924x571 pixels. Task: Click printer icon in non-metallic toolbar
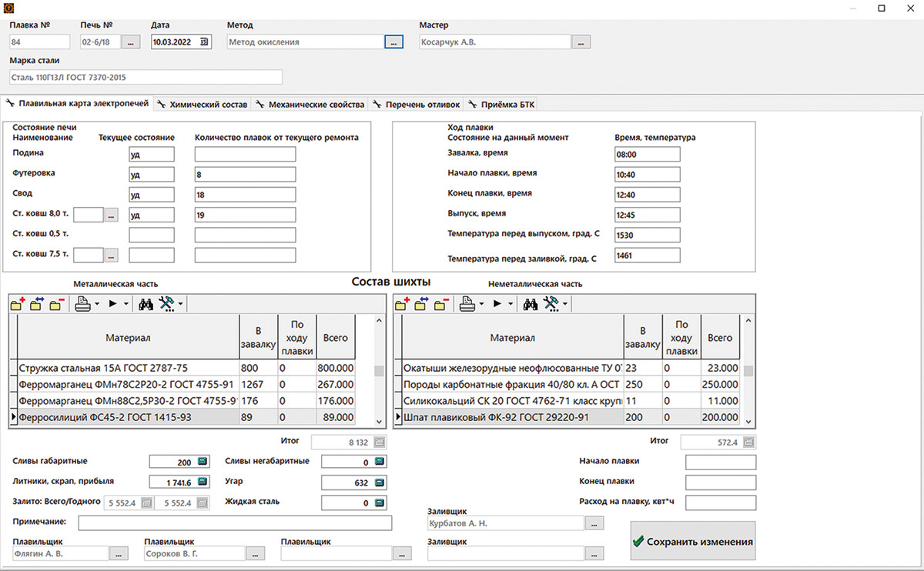[x=467, y=305]
